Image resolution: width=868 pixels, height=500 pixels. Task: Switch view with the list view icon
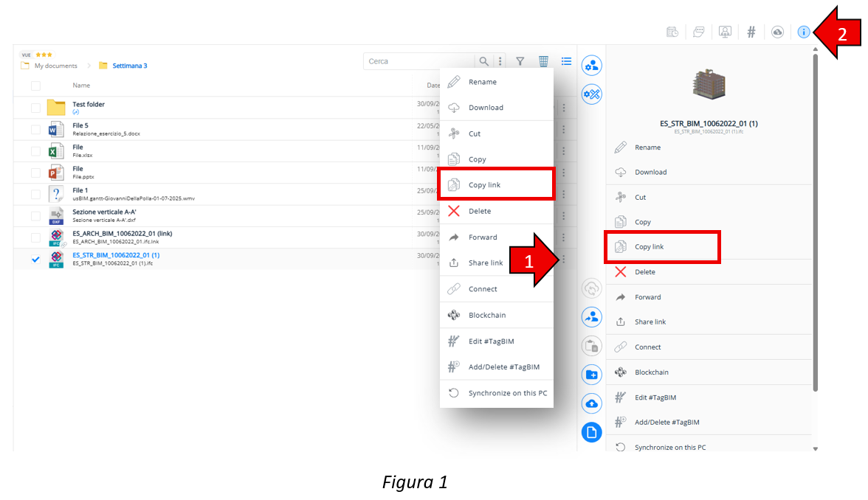point(566,62)
